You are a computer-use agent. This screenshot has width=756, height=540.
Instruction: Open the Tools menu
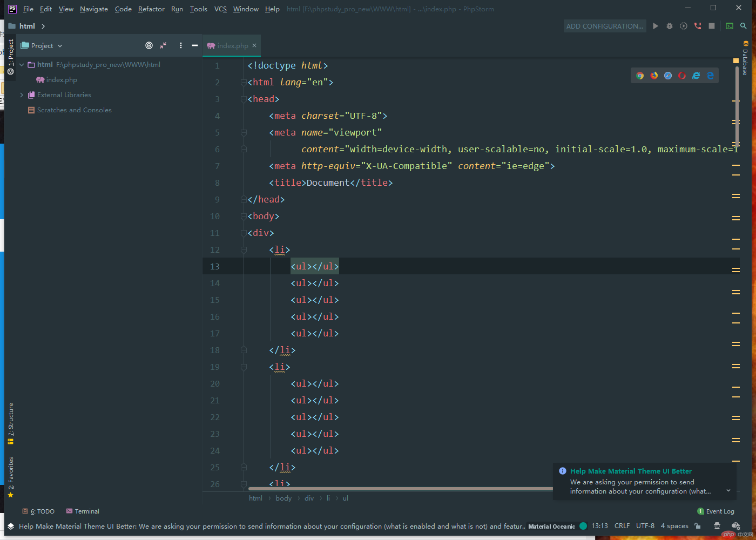click(198, 9)
